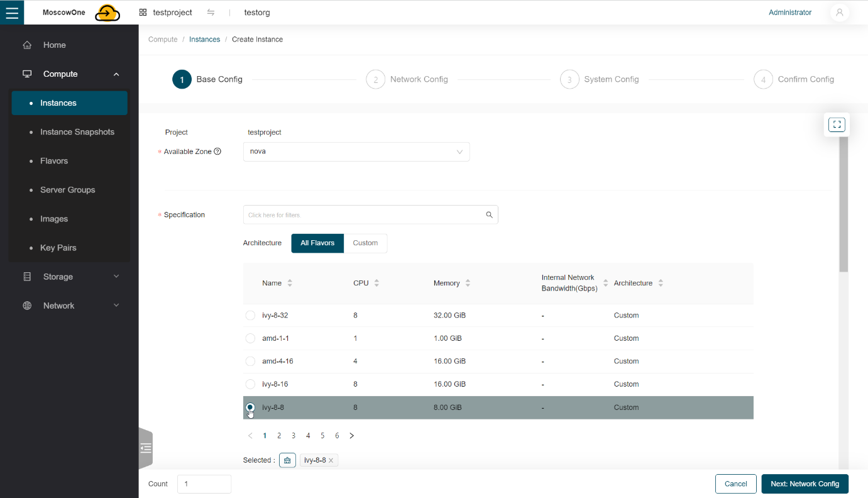Click the fullscreen expand icon
This screenshot has width=868, height=498.
click(837, 124)
